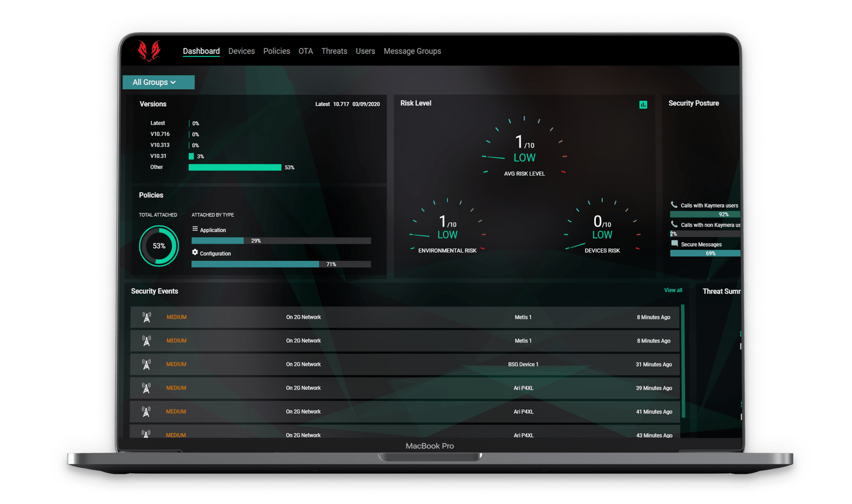Click the Calls with Kaymera users phone icon

pos(674,205)
